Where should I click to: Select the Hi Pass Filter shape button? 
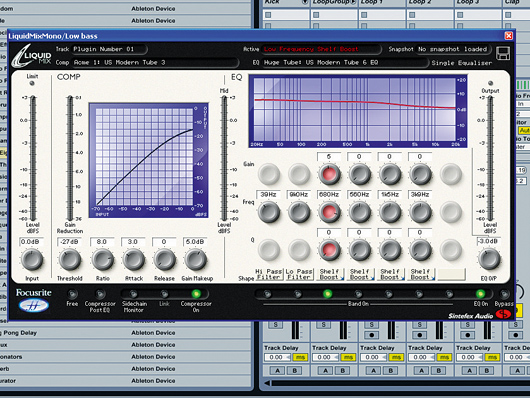click(269, 274)
